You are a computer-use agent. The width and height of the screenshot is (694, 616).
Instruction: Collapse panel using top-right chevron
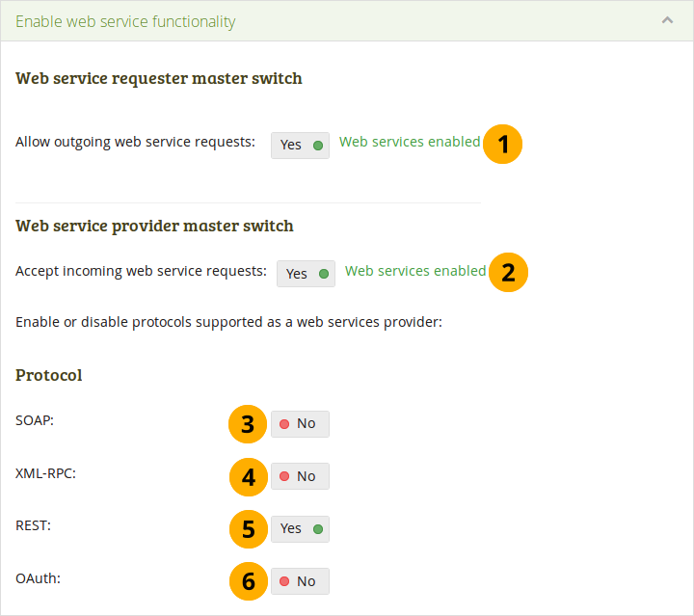click(x=666, y=20)
